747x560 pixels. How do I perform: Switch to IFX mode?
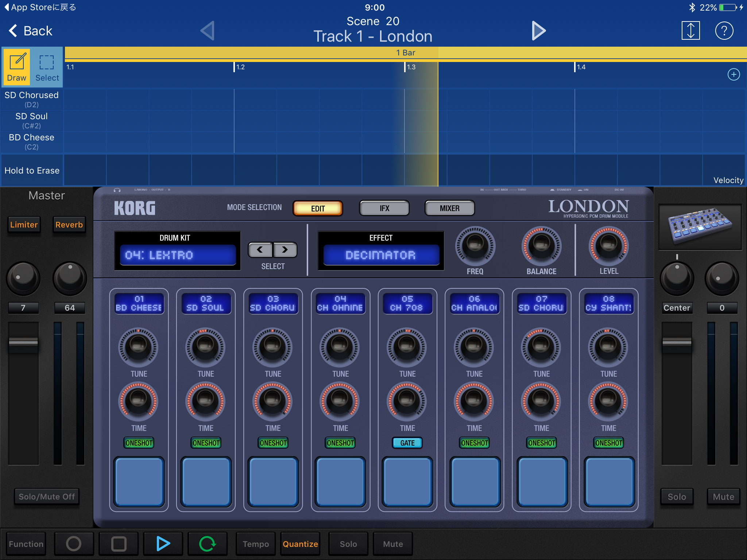pyautogui.click(x=384, y=208)
